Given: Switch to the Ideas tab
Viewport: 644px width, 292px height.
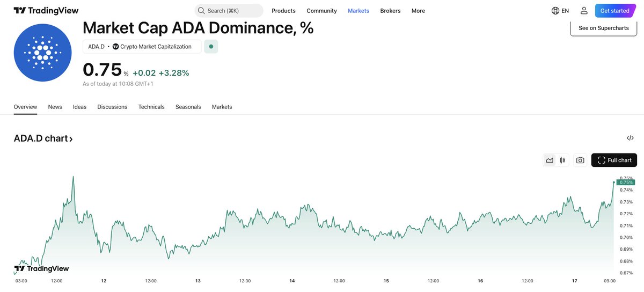Looking at the screenshot, I should 79,107.
